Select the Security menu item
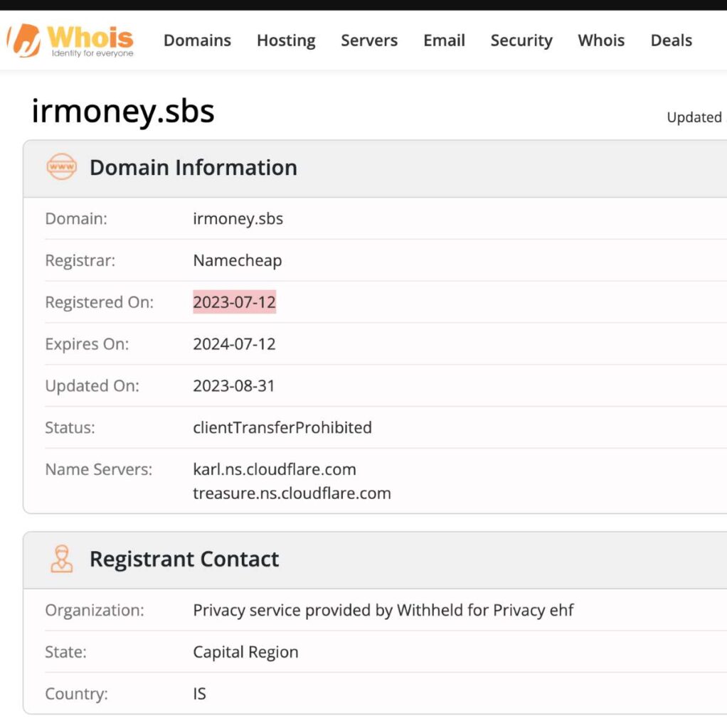The width and height of the screenshot is (727, 728). coord(521,41)
